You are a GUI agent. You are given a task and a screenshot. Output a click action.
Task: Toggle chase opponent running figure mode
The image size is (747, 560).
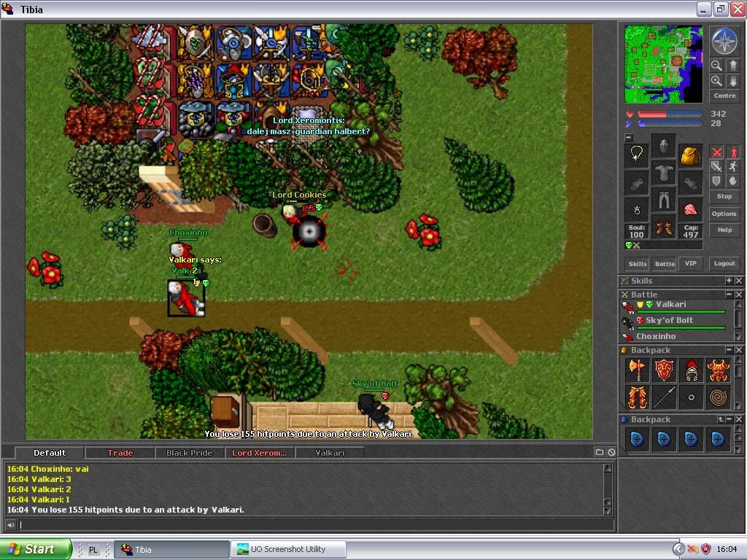pyautogui.click(x=732, y=166)
